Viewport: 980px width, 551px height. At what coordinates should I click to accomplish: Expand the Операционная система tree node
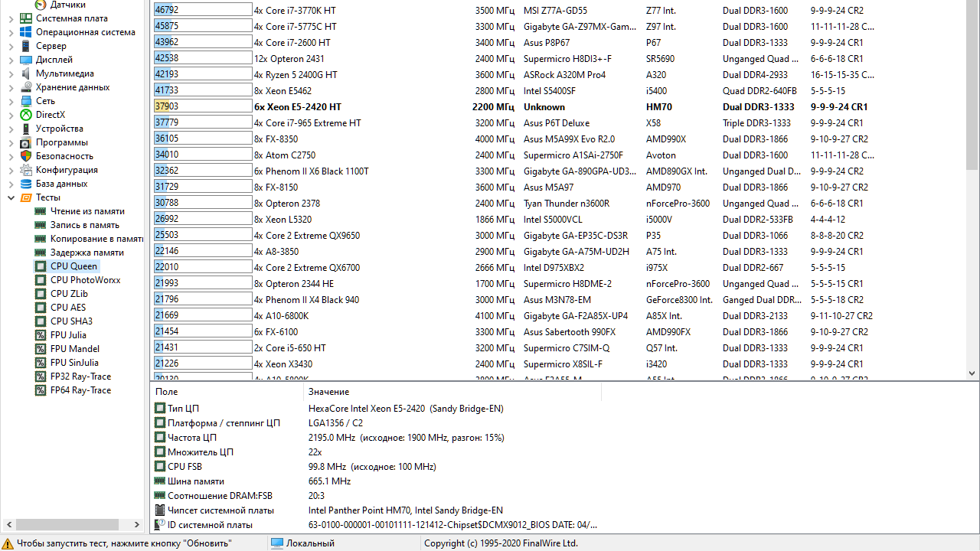(x=11, y=32)
